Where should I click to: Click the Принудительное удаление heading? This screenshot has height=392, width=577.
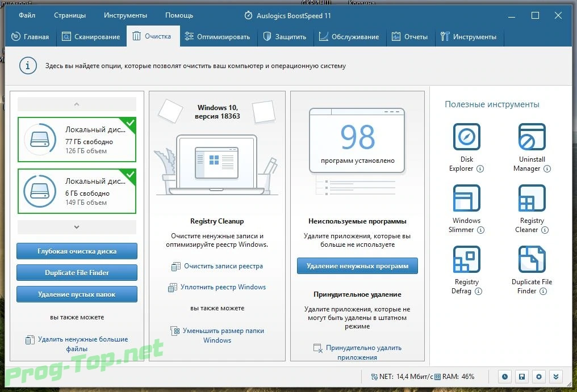(x=357, y=294)
